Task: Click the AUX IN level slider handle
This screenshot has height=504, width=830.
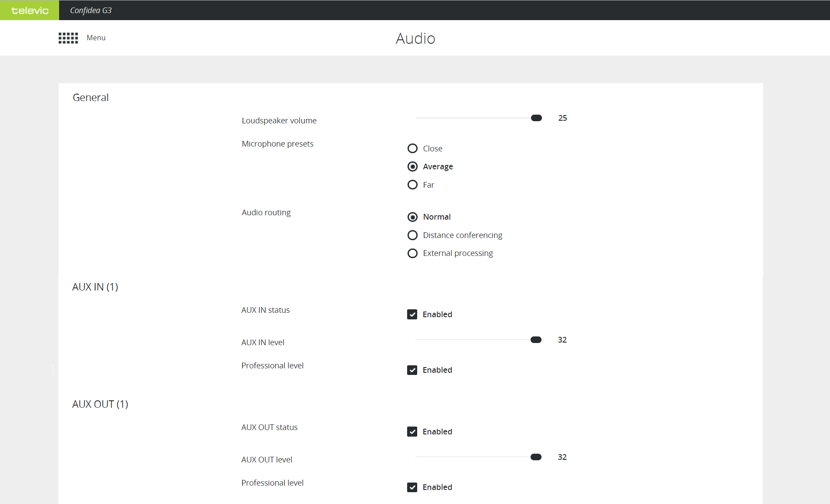Action: click(x=536, y=340)
